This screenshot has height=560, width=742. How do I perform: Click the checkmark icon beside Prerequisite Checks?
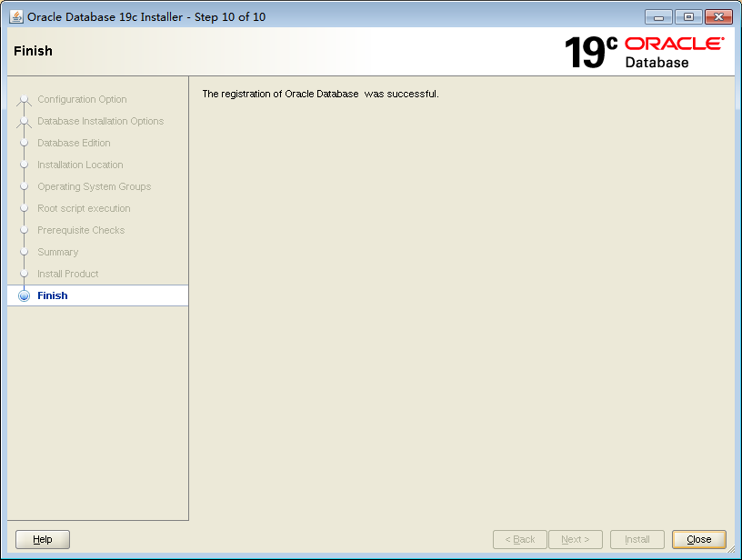pyautogui.click(x=23, y=230)
